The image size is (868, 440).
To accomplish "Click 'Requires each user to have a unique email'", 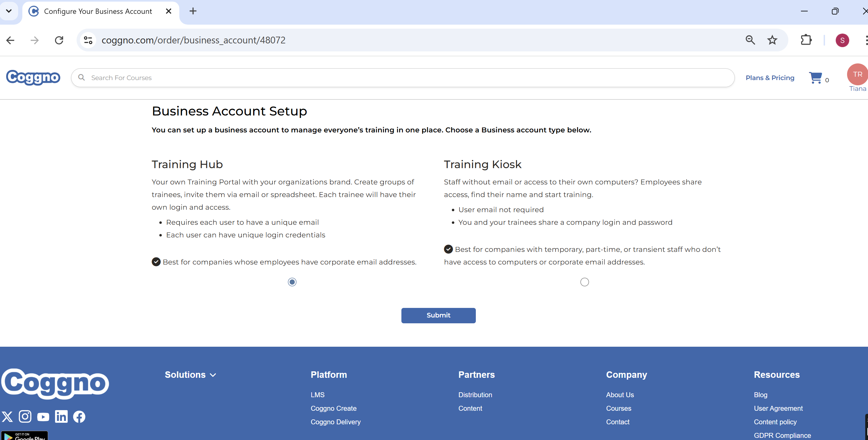I will 242,222.
